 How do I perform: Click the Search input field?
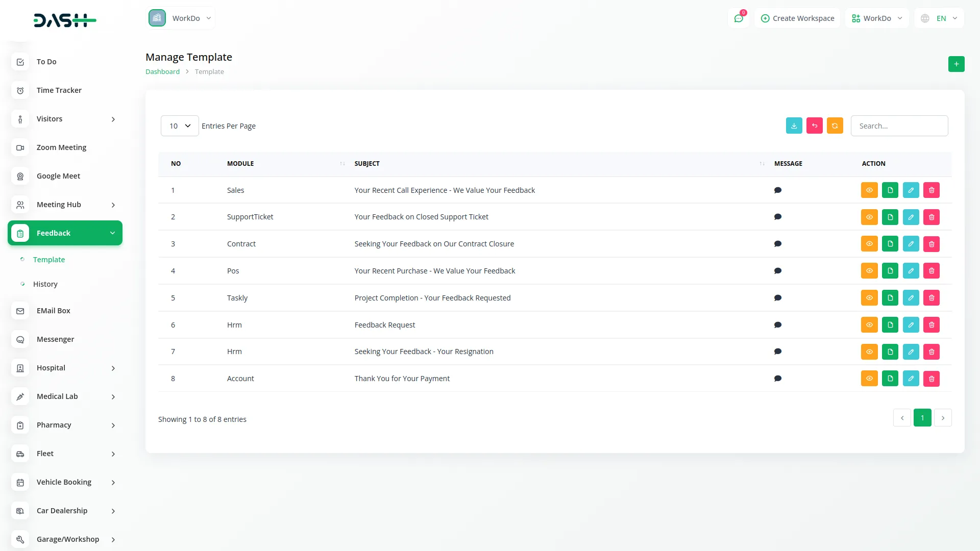pos(899,126)
